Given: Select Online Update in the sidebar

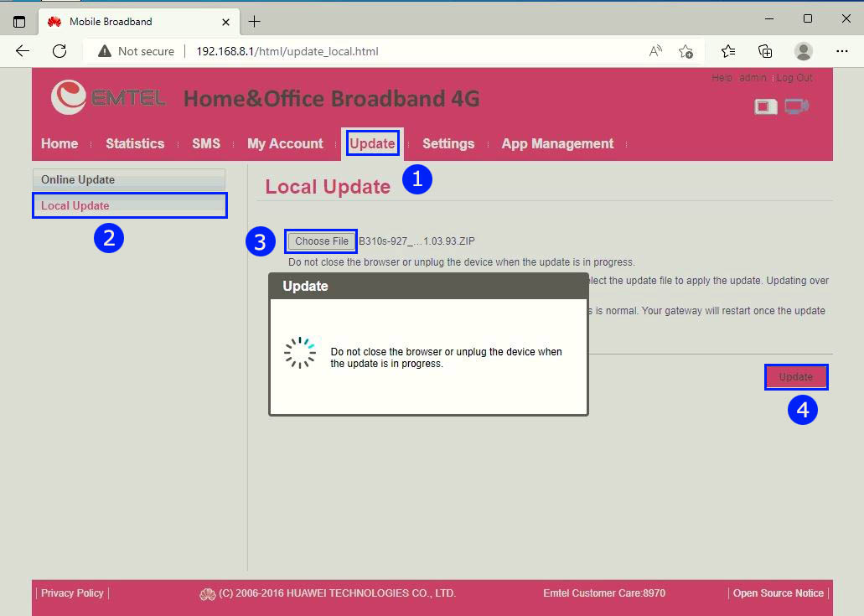Looking at the screenshot, I should point(129,179).
